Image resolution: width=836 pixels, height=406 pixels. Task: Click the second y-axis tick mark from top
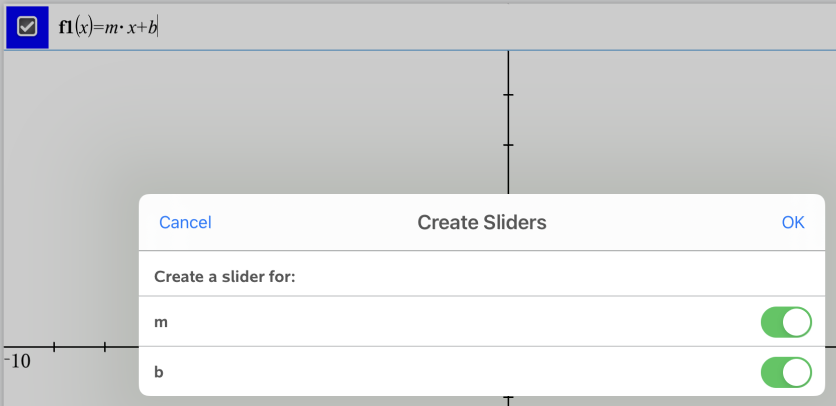coord(508,145)
